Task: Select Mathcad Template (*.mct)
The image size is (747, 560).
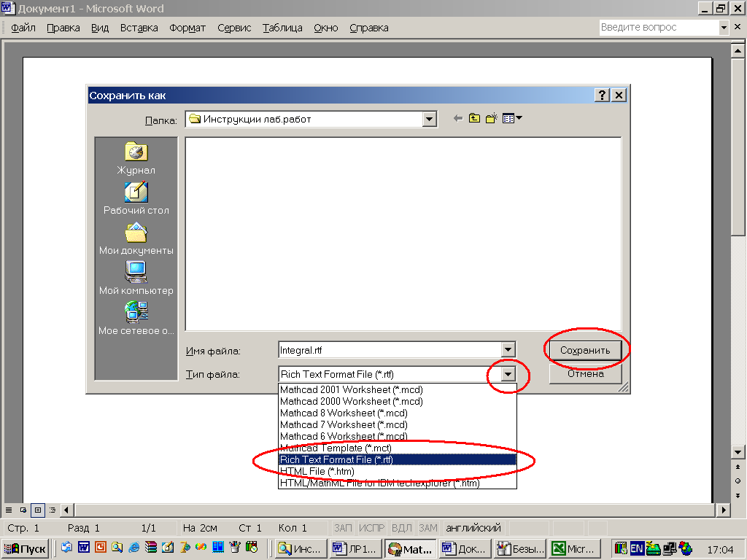Action: (x=398, y=448)
